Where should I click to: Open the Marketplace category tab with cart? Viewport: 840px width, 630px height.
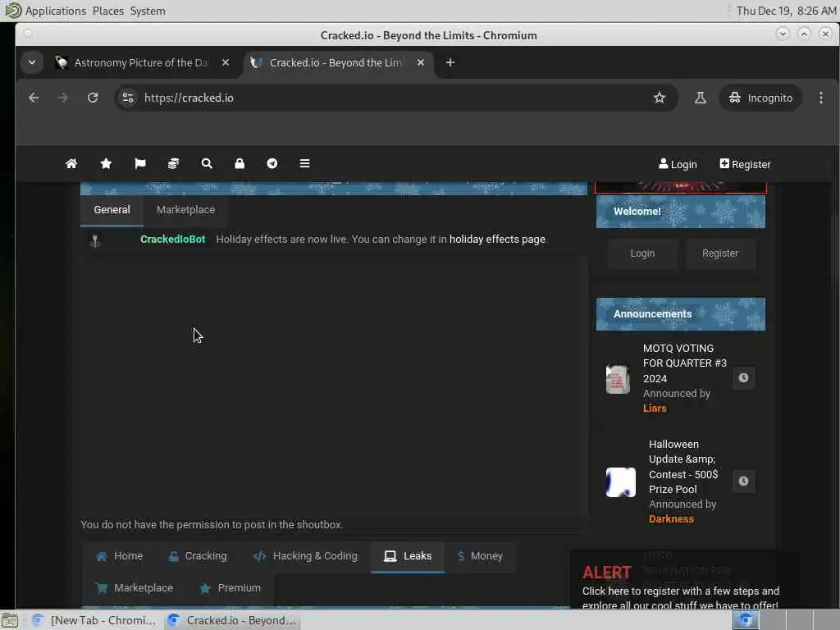(134, 587)
